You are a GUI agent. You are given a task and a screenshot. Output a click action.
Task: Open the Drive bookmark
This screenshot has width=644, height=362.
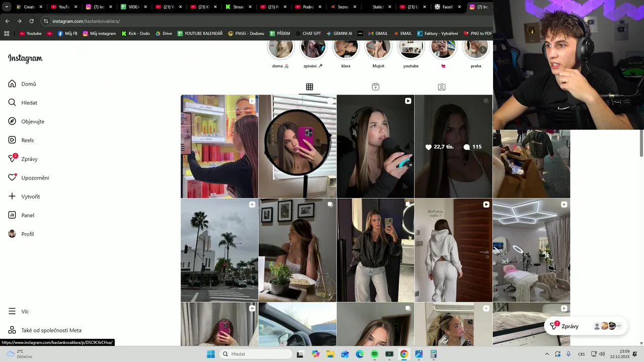pos(164,34)
